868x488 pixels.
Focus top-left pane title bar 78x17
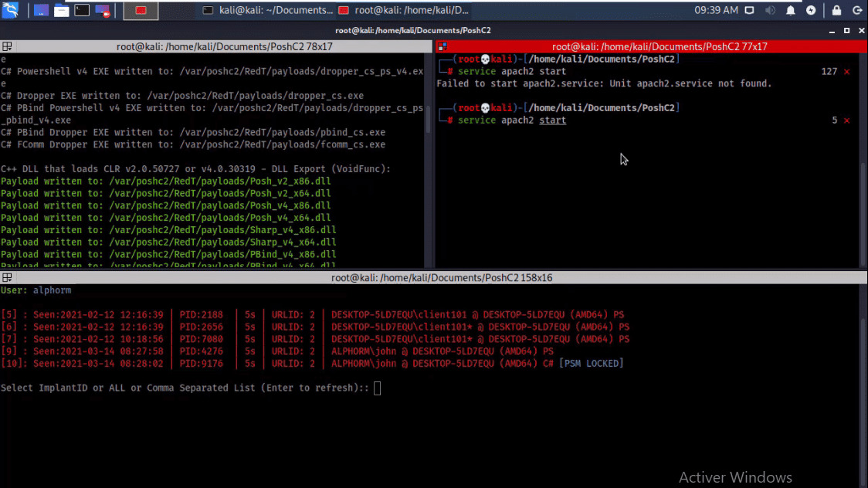(x=224, y=46)
